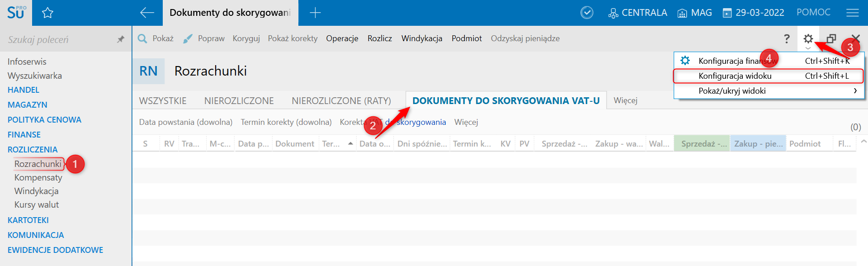Expand EWIDENCJE DODATKOWE sidebar section
Viewport: 868px width, 266px height.
tap(55, 250)
